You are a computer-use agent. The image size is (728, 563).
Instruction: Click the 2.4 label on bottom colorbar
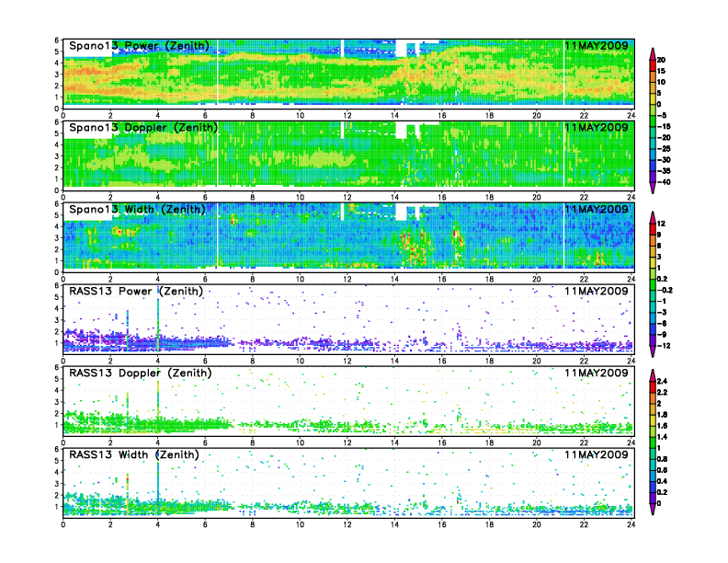coord(663,382)
